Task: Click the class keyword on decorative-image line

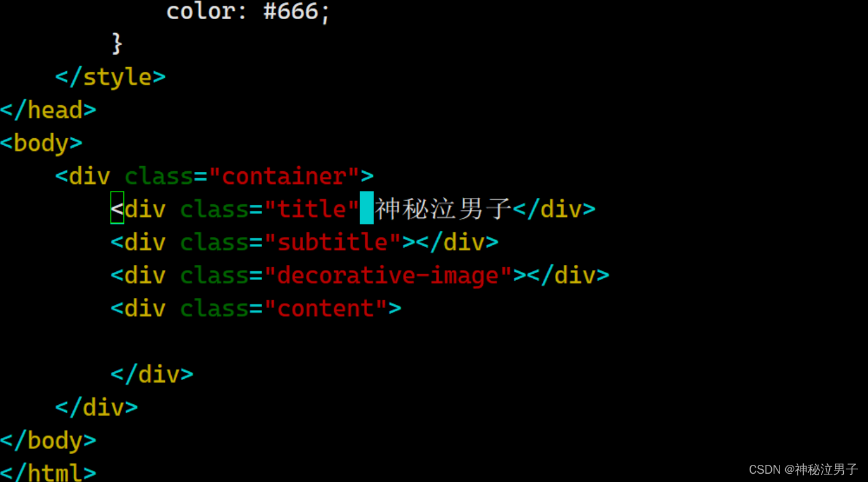Action: pos(214,275)
